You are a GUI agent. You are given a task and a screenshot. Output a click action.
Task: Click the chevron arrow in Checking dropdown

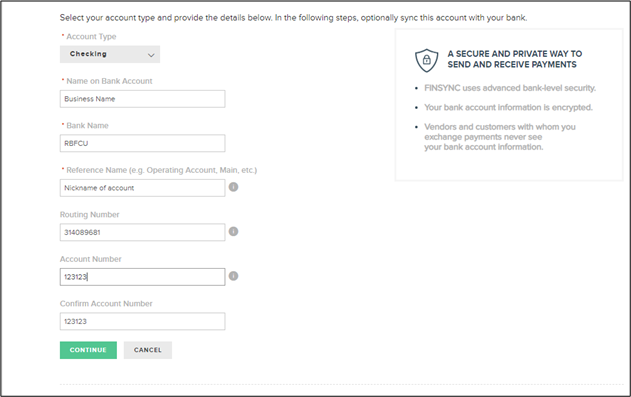pos(151,55)
